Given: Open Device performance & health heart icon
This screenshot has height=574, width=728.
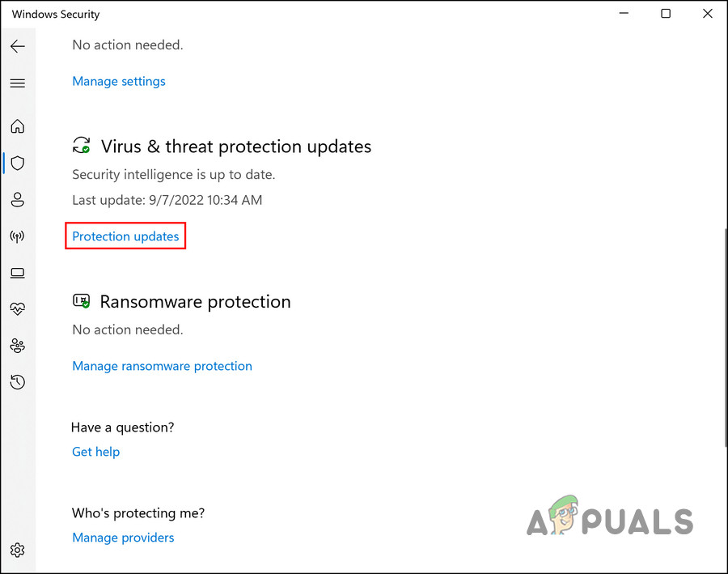Looking at the screenshot, I should click(17, 308).
